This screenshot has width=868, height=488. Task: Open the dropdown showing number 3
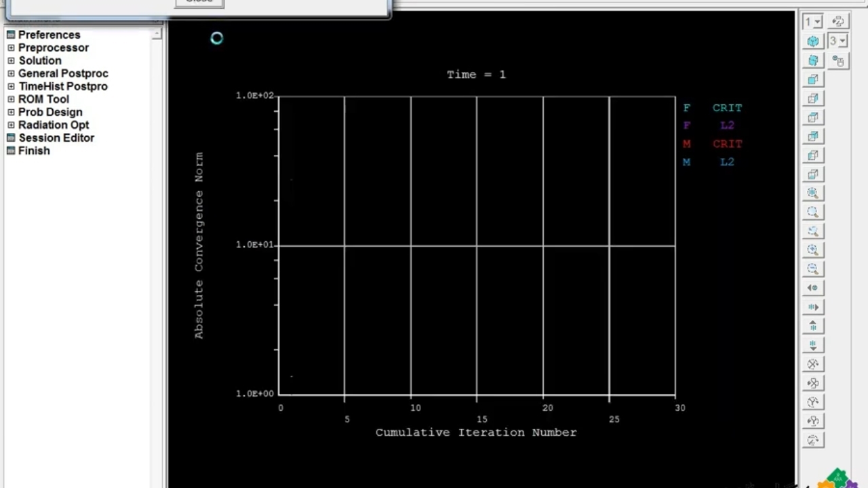[x=837, y=41]
